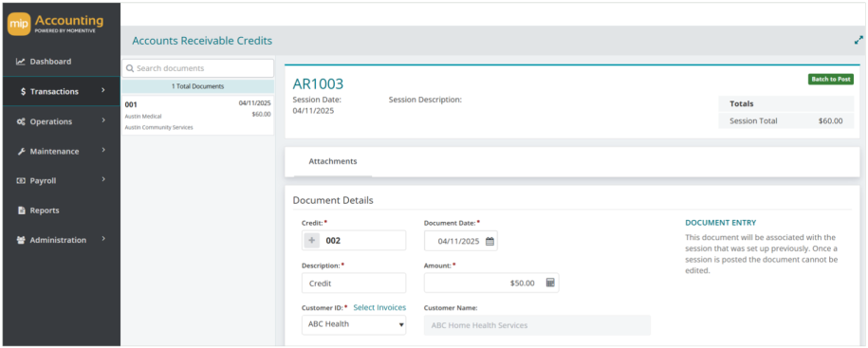Click the Transactions dollar sign icon
This screenshot has height=348, width=868.
(23, 91)
